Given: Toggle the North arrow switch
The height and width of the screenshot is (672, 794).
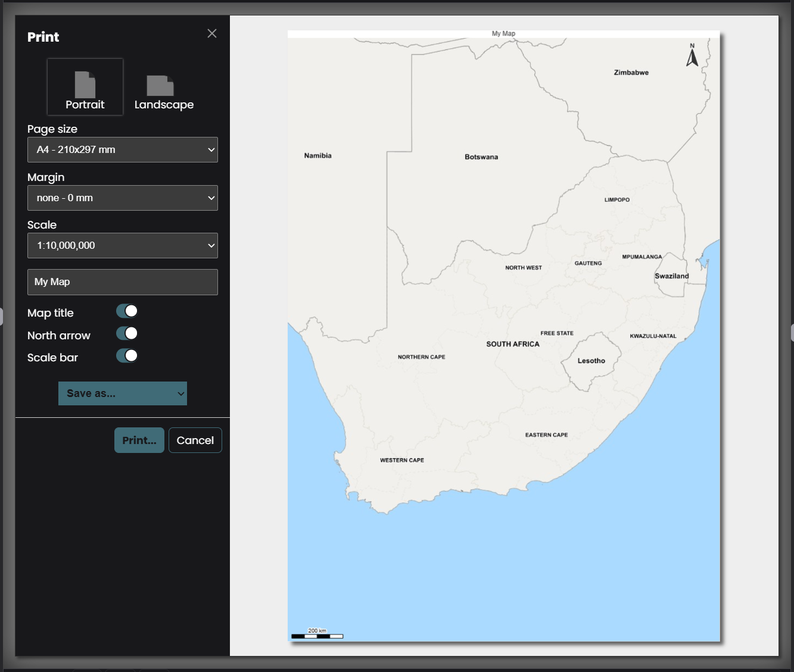Looking at the screenshot, I should point(127,333).
